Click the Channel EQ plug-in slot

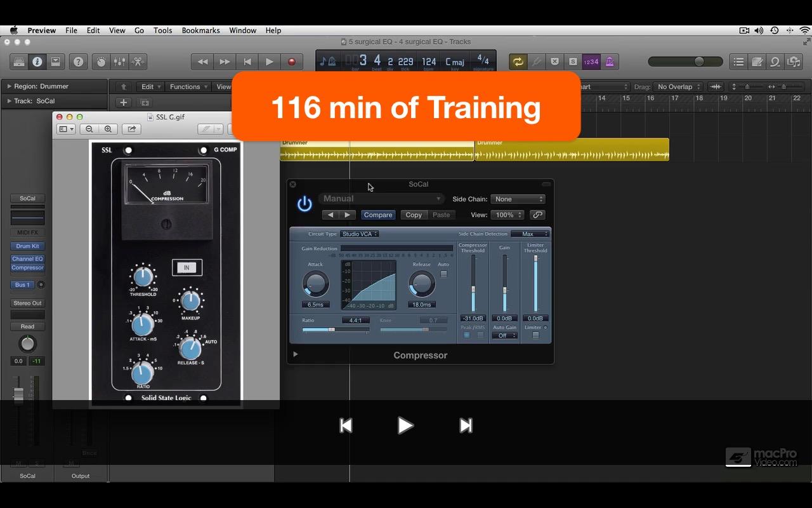27,259
